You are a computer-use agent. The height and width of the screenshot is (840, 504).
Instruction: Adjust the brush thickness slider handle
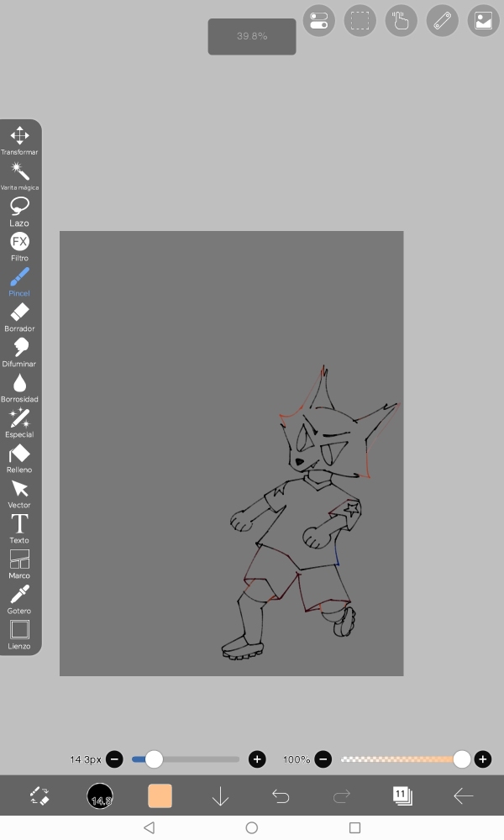(x=154, y=759)
